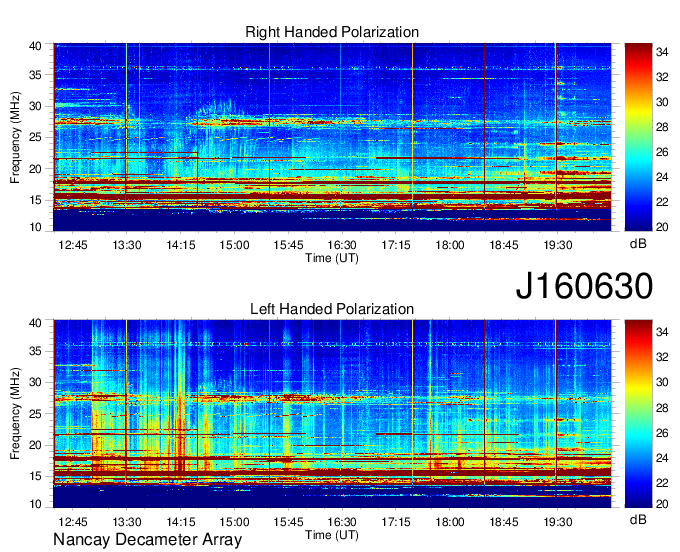Click the top spectrogram's color scale bar
Screen dimensions: 680x552
coord(638,137)
